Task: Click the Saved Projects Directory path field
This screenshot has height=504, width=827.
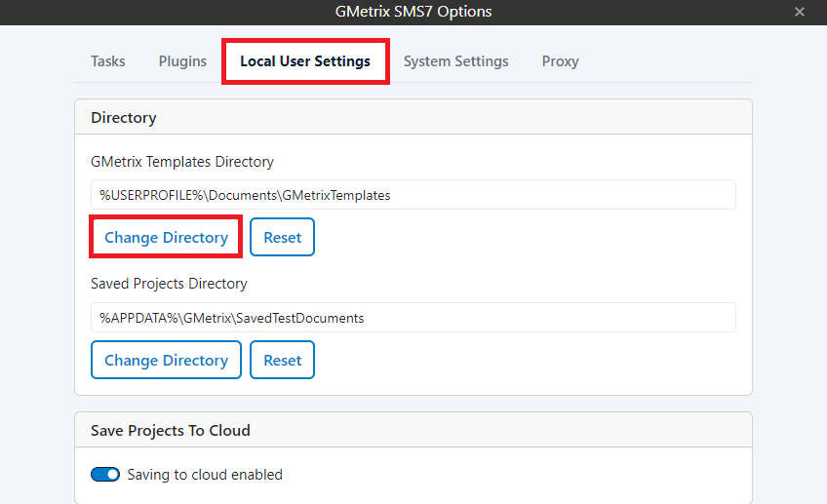Action: 413,318
